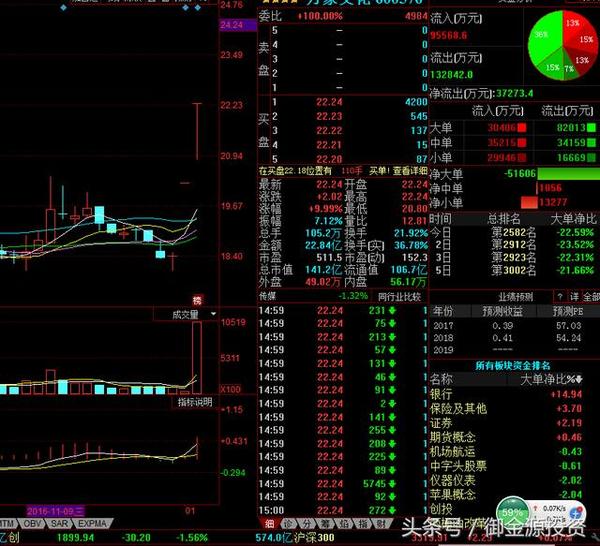Select the OBV indicator tab

pos(32,523)
